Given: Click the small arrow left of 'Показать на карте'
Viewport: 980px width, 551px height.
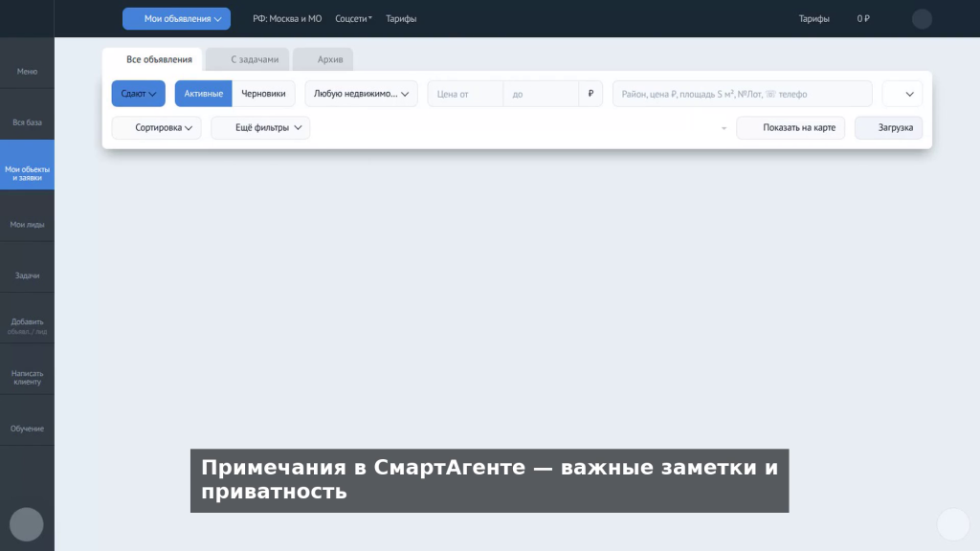Looking at the screenshot, I should (724, 128).
